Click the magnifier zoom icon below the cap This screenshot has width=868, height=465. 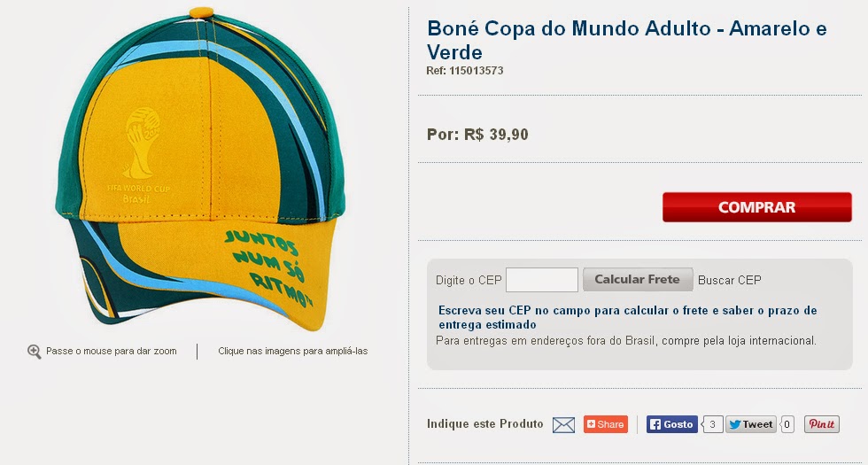click(35, 352)
